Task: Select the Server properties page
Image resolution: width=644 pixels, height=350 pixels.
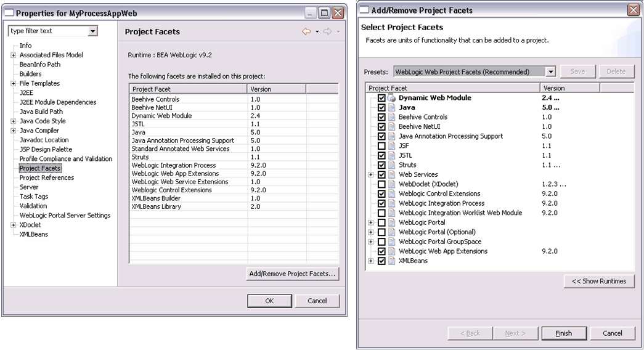Action: coord(29,187)
